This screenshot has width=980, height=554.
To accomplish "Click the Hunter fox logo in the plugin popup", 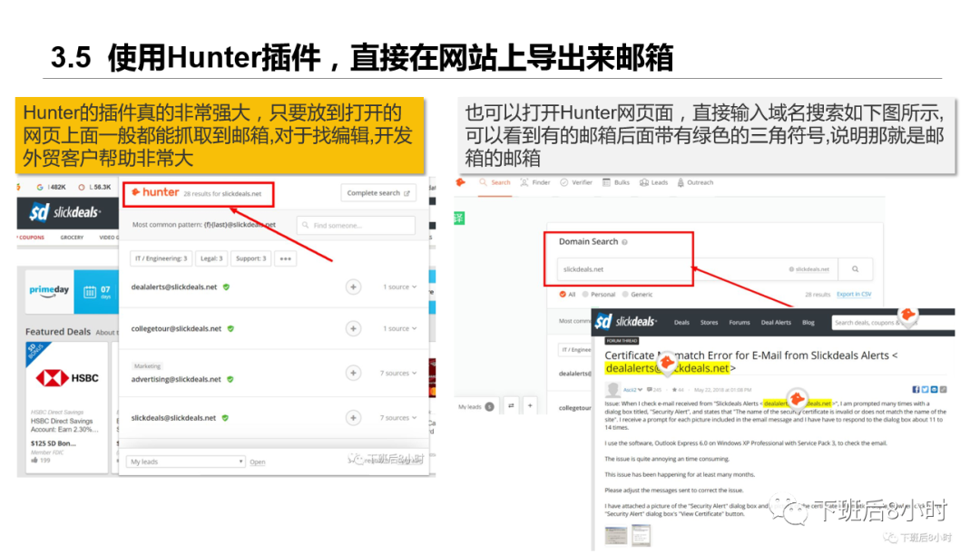I will (136, 192).
